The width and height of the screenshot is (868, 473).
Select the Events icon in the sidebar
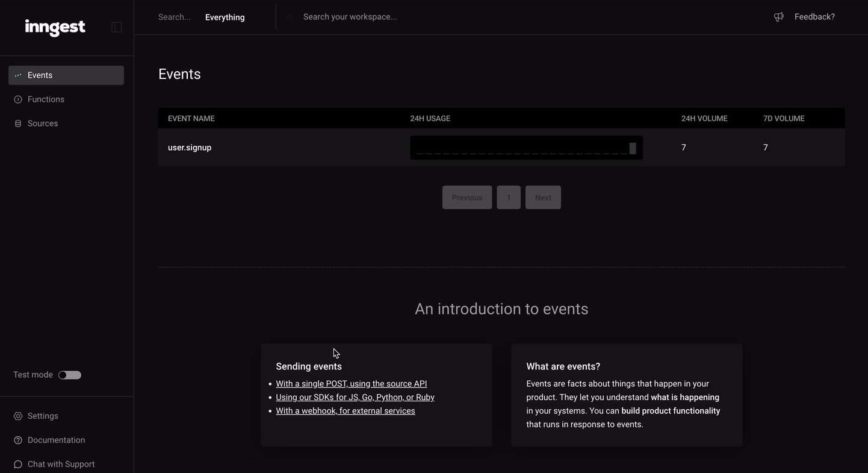click(x=17, y=75)
